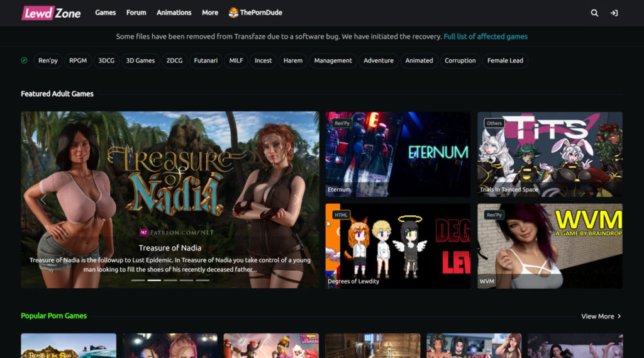Open the Animations section
This screenshot has width=644, height=358.
(174, 13)
